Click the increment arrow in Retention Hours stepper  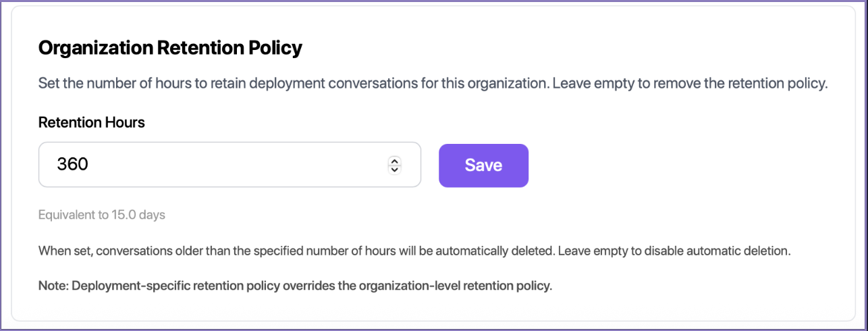click(395, 161)
